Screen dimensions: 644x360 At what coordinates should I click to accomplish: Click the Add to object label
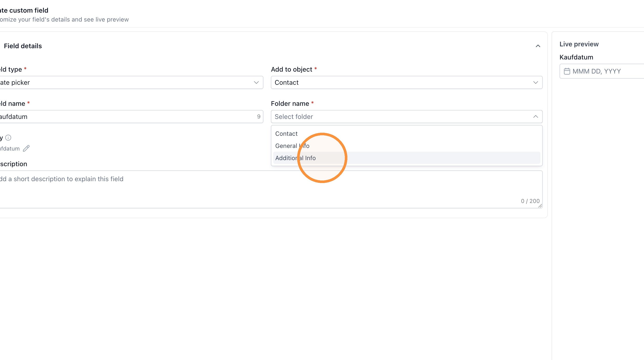[291, 69]
